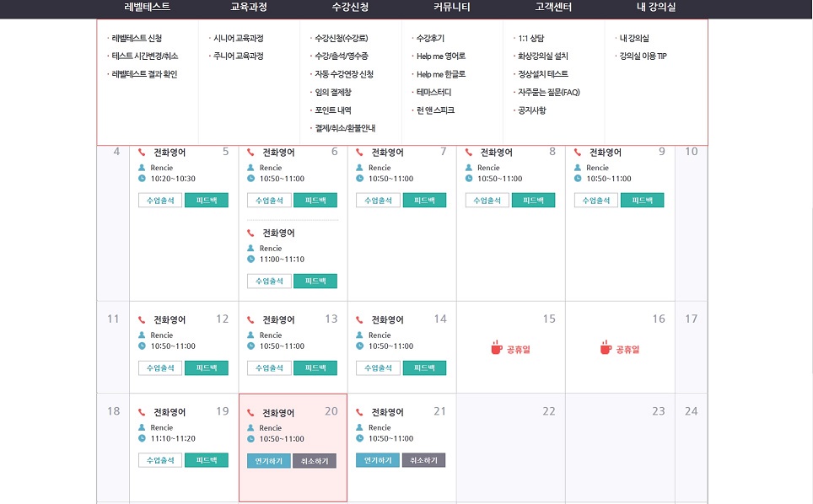The width and height of the screenshot is (813, 504).
Task: Click the clock icon for the 11:00~11:10 class
Action: [251, 259]
